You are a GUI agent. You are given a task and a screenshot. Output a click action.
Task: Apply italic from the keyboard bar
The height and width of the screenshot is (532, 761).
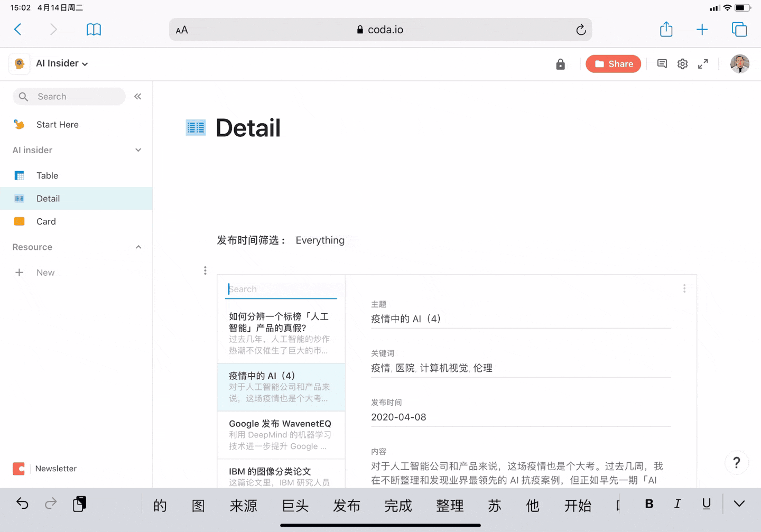point(678,504)
